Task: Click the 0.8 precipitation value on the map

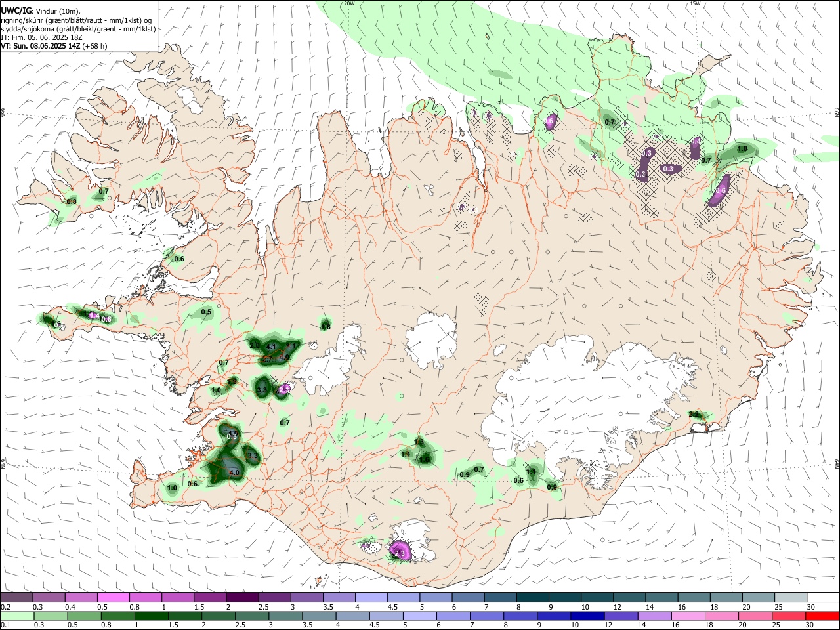Action: click(x=72, y=201)
